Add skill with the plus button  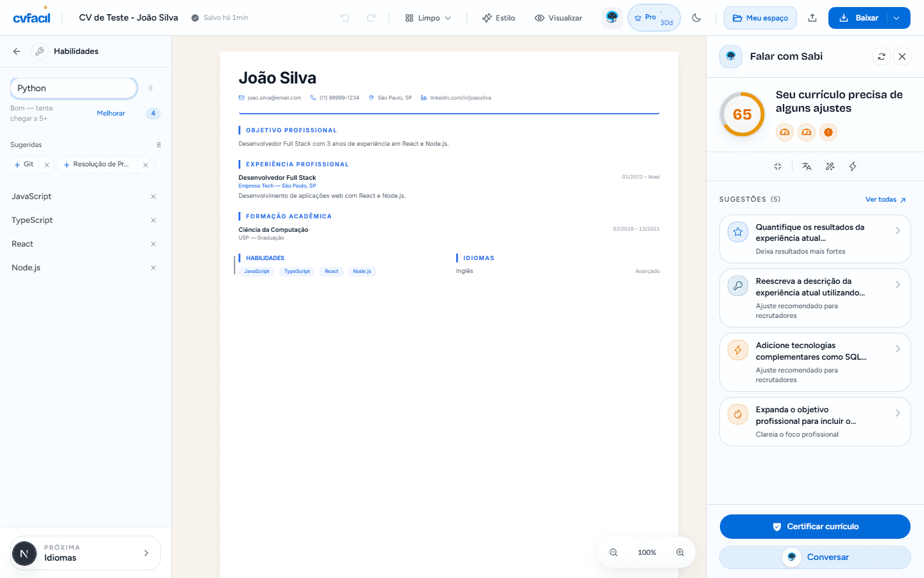(x=151, y=88)
